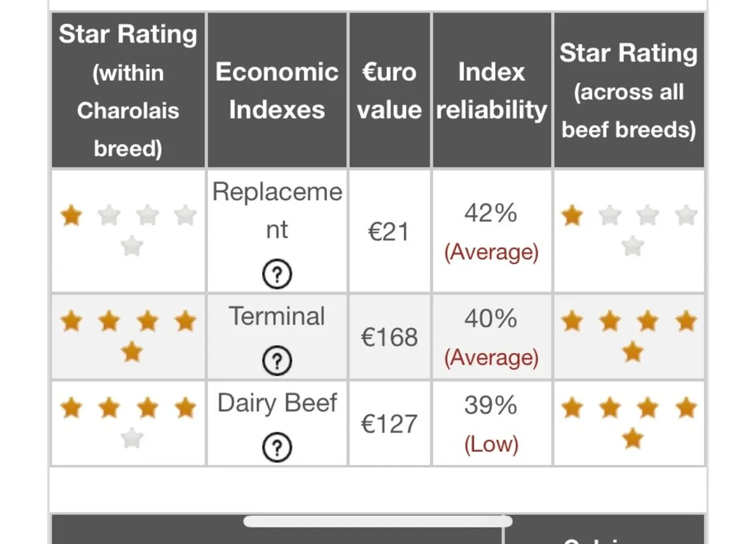Viewport: 756px width, 544px height.
Task: Click Terminal row's across-all-breeds star rating
Action: pos(629,336)
